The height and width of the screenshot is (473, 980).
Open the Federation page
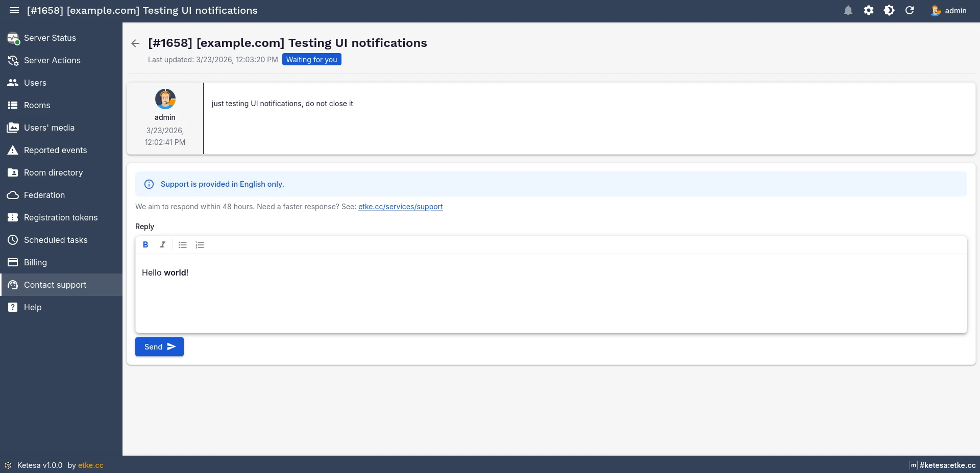tap(44, 195)
